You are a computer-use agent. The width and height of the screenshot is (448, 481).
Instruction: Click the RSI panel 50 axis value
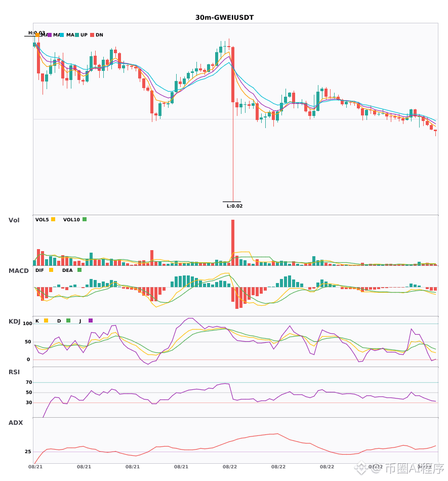(x=29, y=392)
